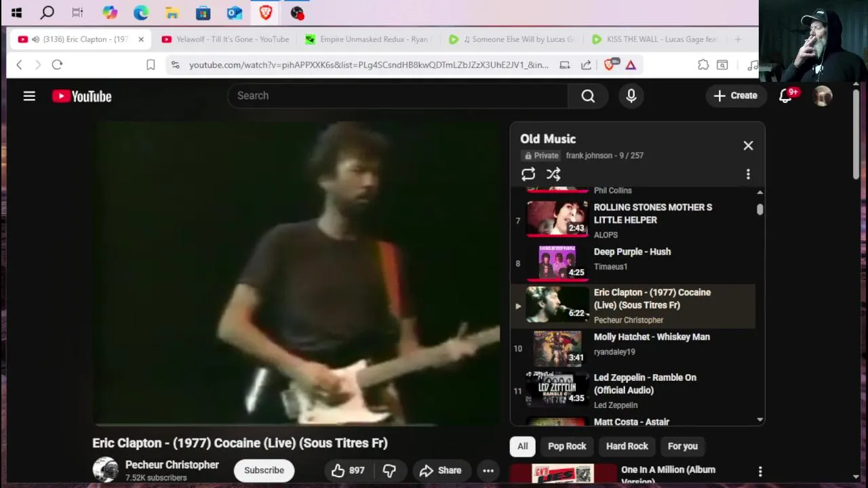Open options for One In A Million video
The height and width of the screenshot is (488, 868).
point(760,471)
